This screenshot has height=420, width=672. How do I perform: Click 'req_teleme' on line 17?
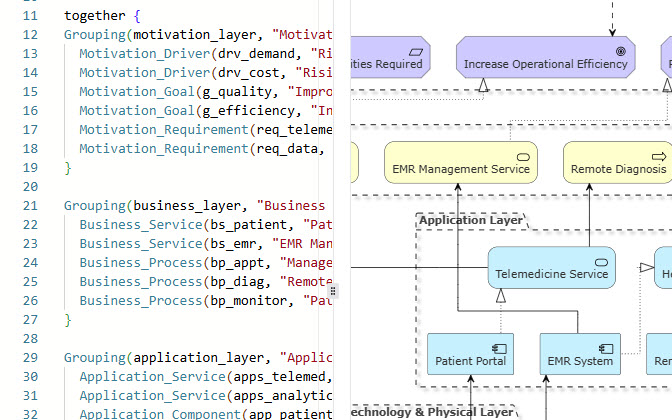pyautogui.click(x=294, y=129)
